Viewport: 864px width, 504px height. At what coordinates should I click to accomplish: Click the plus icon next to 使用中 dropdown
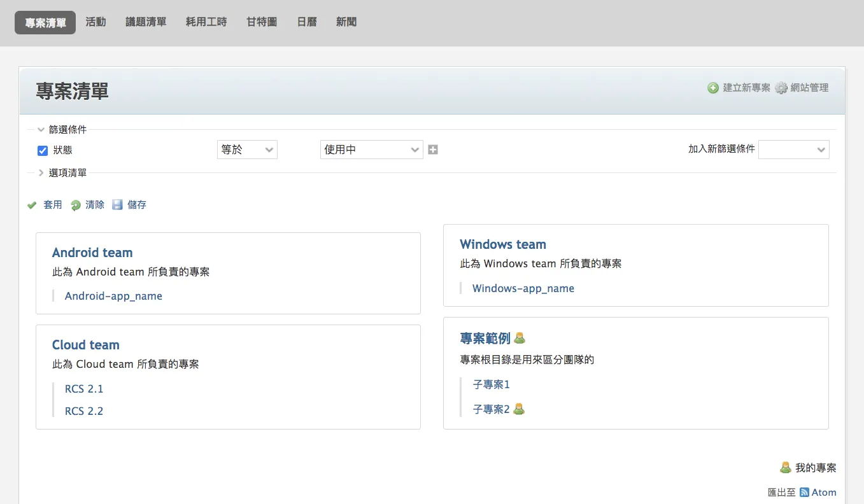[433, 150]
